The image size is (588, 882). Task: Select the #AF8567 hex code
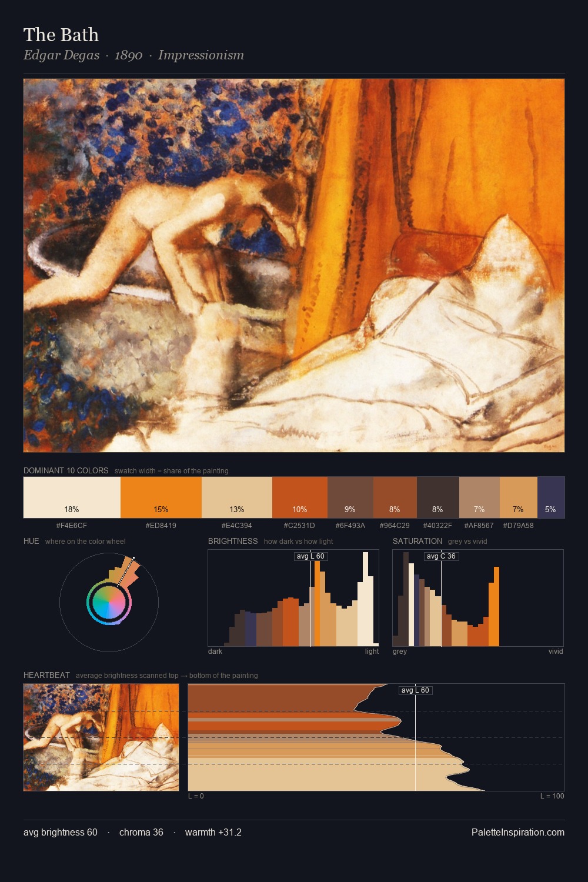[x=479, y=526]
